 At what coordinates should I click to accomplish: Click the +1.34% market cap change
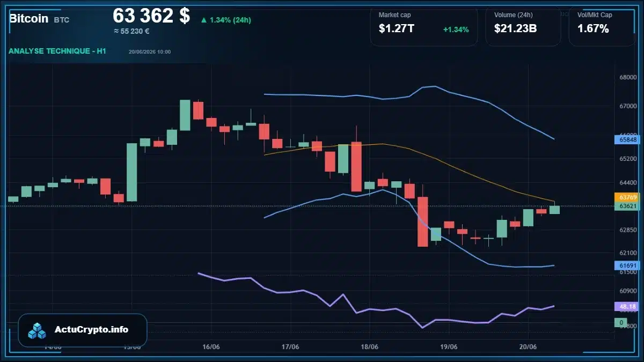pos(456,29)
